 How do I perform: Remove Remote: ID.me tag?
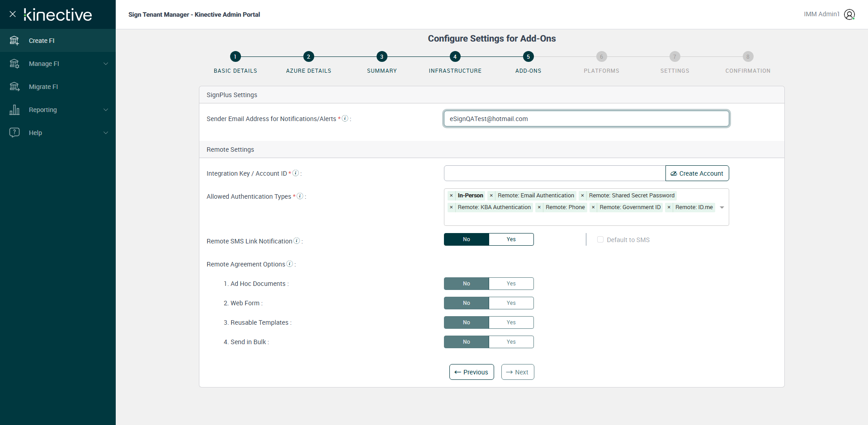tap(669, 207)
